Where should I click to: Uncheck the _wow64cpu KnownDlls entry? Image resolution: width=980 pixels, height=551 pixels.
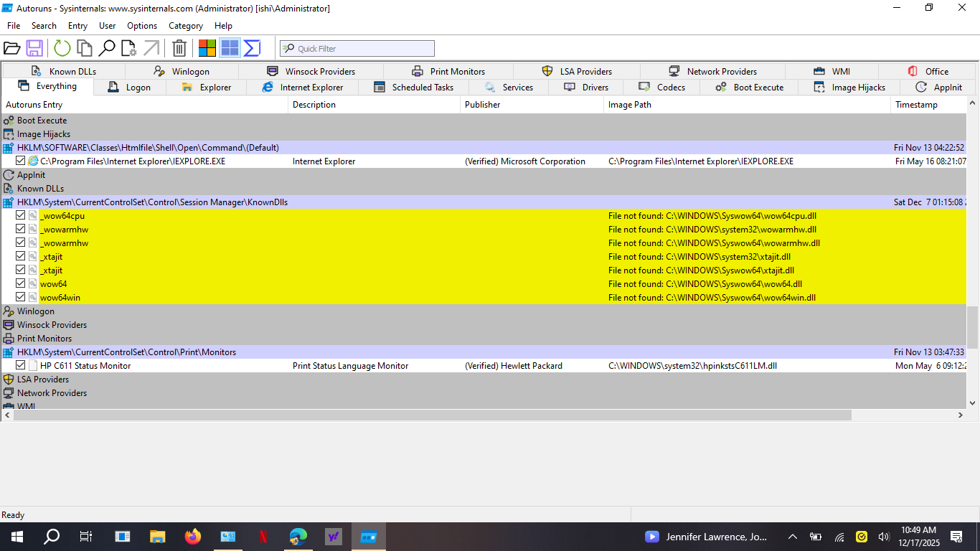click(x=21, y=215)
